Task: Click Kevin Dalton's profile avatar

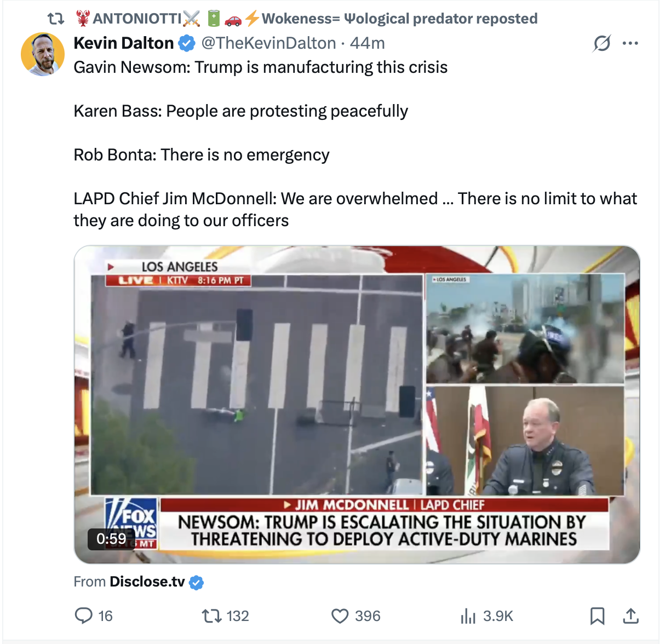Action: coord(43,54)
